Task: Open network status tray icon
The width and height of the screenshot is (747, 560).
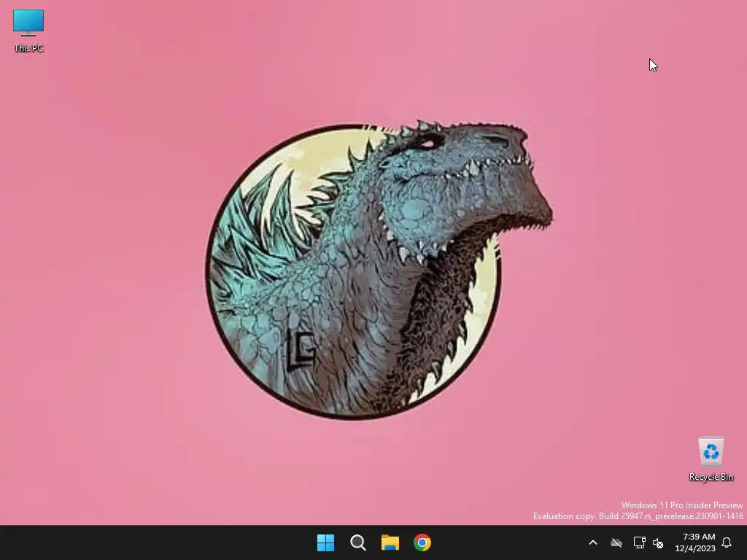Action: 639,542
